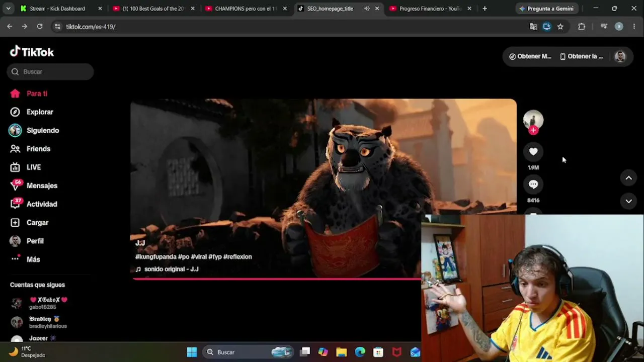644x362 pixels.
Task: Click Pregunta a Gemini button
Action: click(x=547, y=9)
